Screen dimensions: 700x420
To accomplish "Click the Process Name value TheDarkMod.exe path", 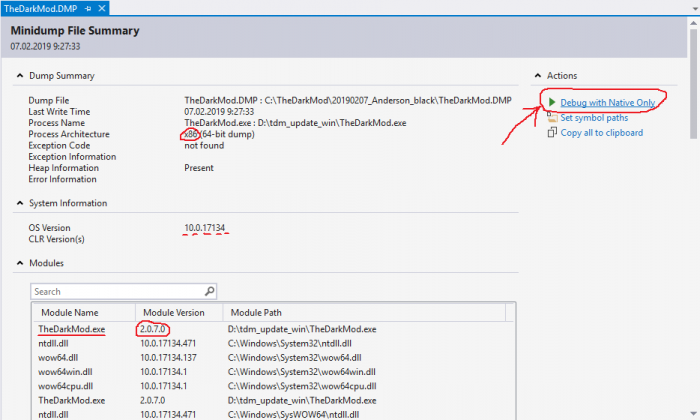I will pos(295,123).
